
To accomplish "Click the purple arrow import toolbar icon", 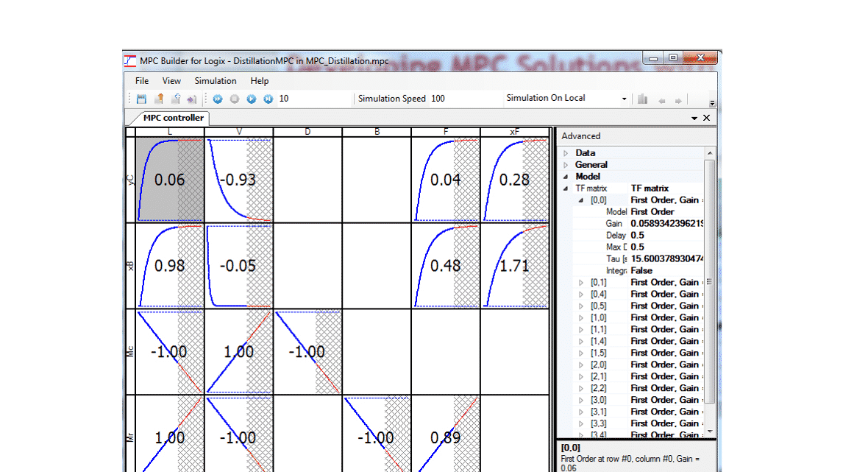I will [x=191, y=99].
